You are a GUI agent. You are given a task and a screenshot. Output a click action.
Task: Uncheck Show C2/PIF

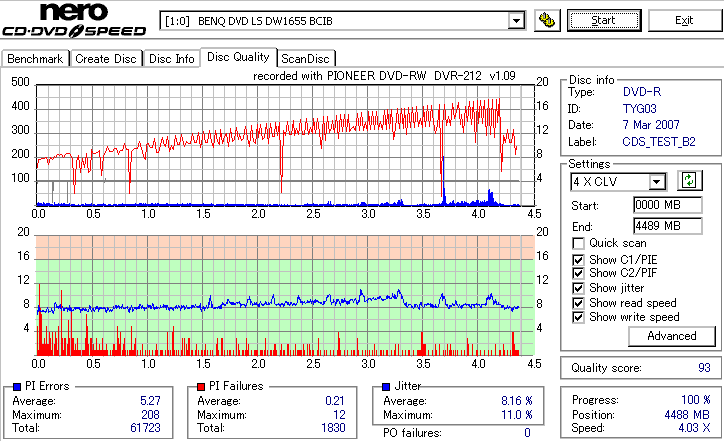click(578, 273)
